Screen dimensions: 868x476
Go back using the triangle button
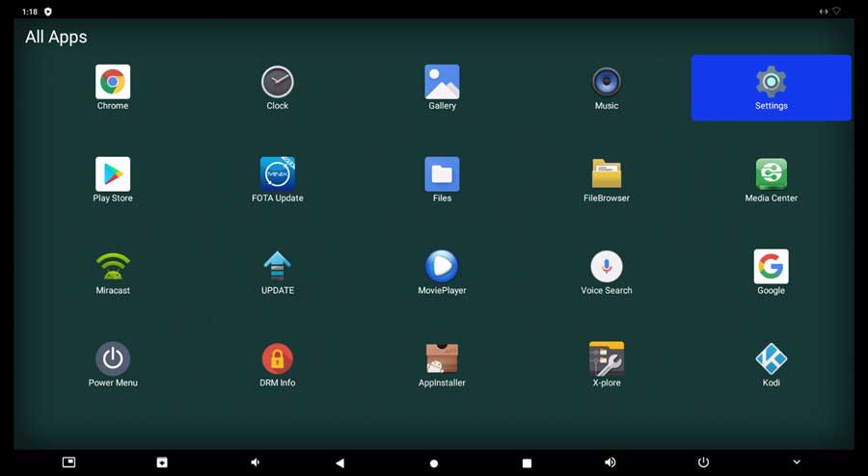pyautogui.click(x=339, y=463)
